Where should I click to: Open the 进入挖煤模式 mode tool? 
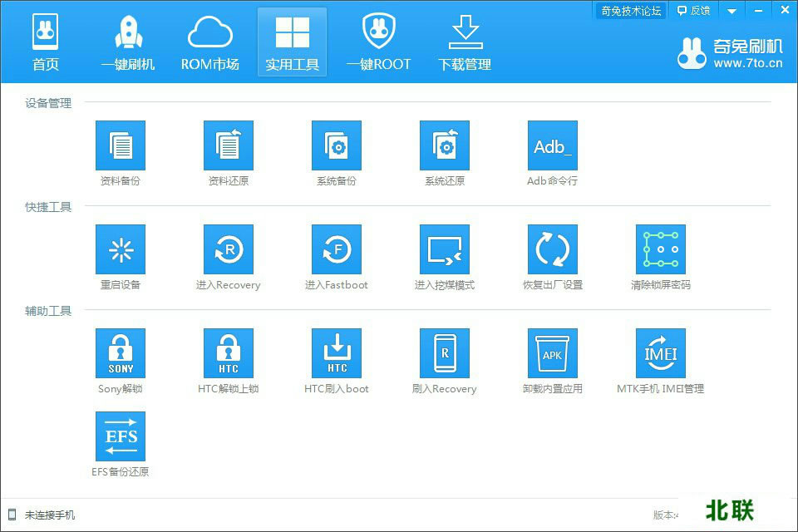tap(444, 248)
